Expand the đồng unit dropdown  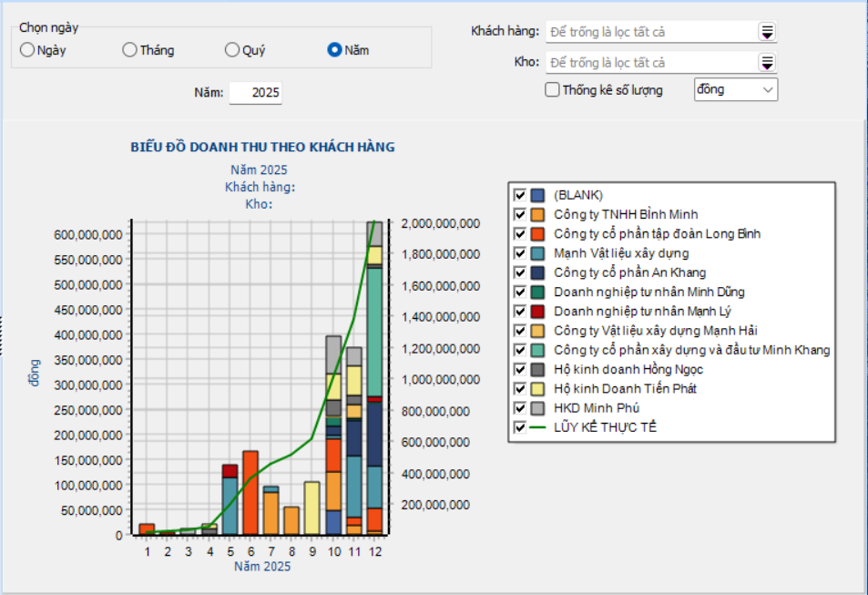coord(768,89)
